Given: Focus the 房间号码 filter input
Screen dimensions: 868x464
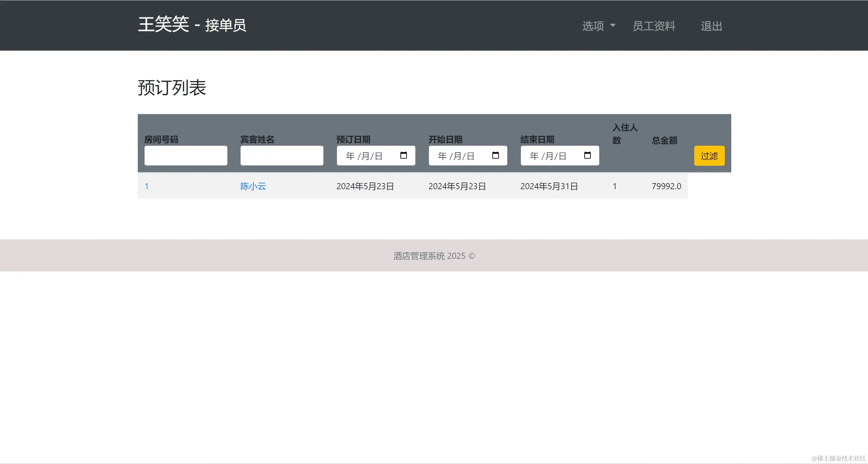Looking at the screenshot, I should click(186, 156).
